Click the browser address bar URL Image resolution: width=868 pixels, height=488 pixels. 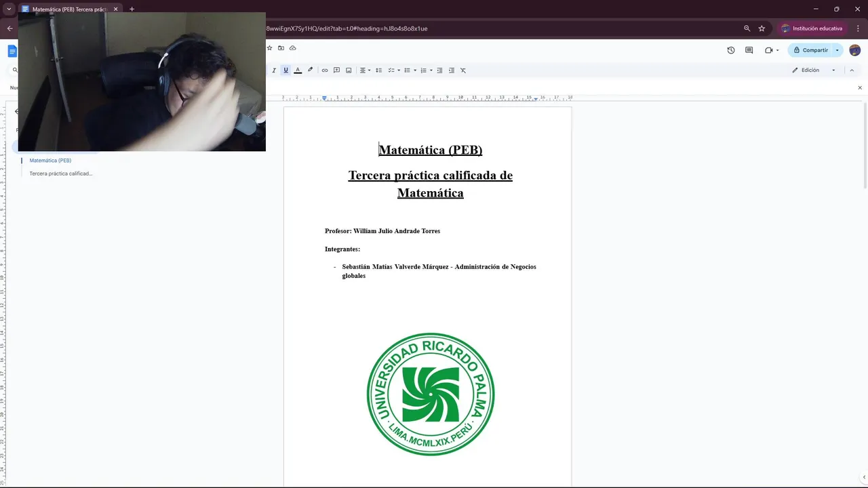point(347,28)
